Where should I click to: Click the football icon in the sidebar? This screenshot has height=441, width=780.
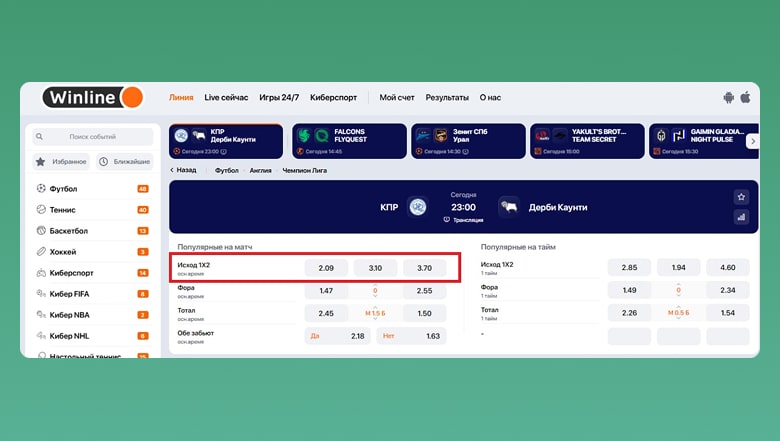click(41, 188)
